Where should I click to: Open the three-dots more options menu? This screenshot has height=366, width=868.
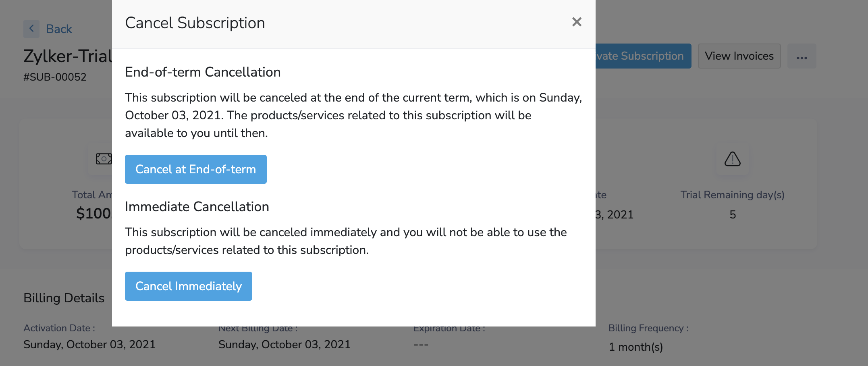point(802,56)
